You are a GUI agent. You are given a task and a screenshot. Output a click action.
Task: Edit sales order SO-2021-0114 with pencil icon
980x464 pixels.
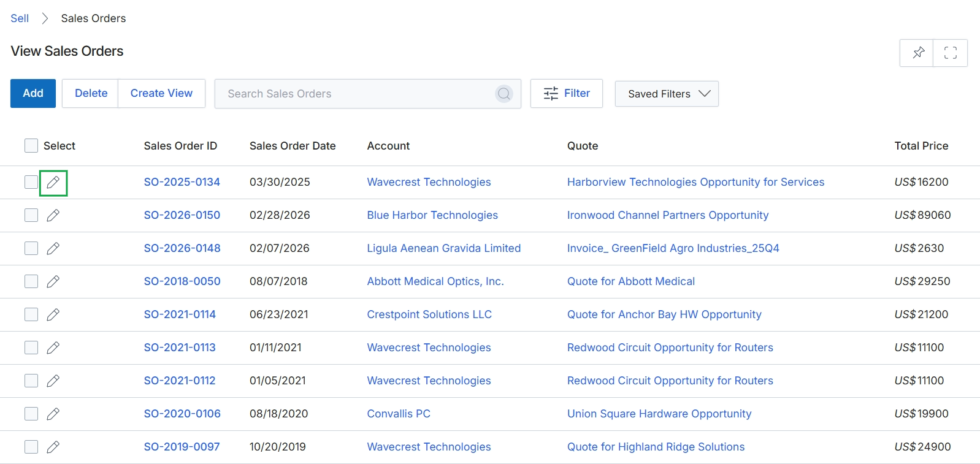pos(53,314)
